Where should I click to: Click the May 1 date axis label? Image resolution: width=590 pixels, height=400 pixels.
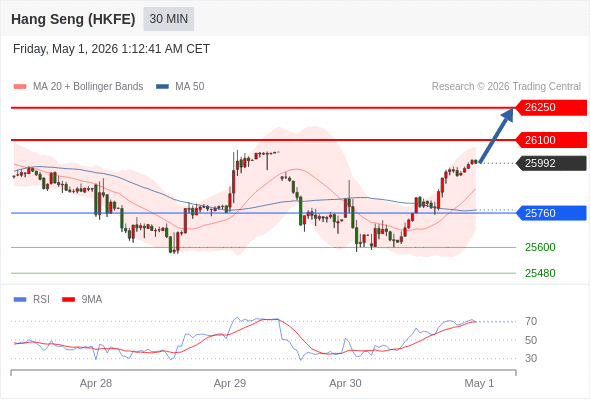click(479, 383)
